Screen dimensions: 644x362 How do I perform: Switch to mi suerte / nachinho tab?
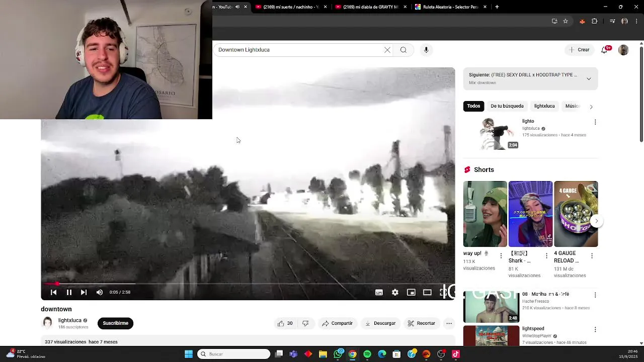290,7
